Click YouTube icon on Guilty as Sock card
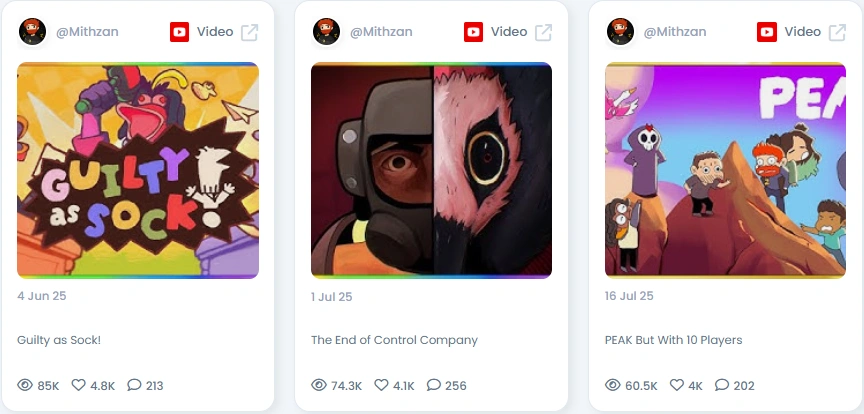 coord(180,32)
